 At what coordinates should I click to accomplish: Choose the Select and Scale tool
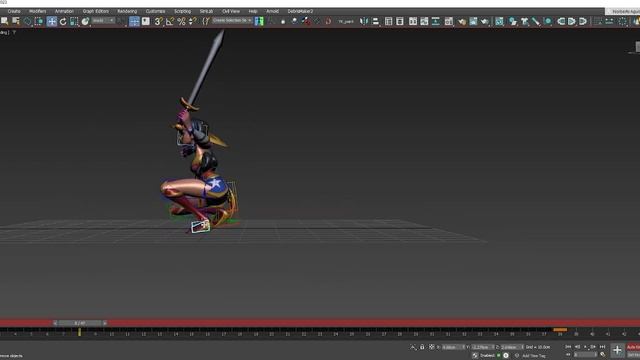74,21
